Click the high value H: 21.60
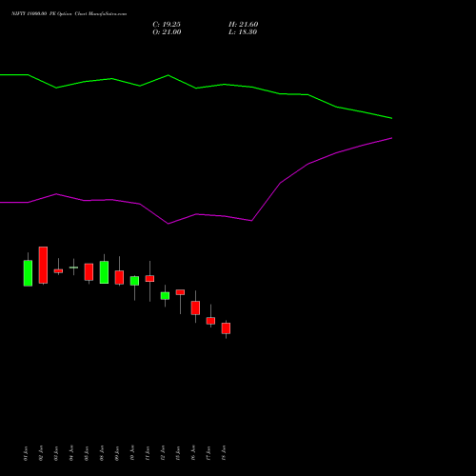476x476 pixels. pyautogui.click(x=244, y=25)
